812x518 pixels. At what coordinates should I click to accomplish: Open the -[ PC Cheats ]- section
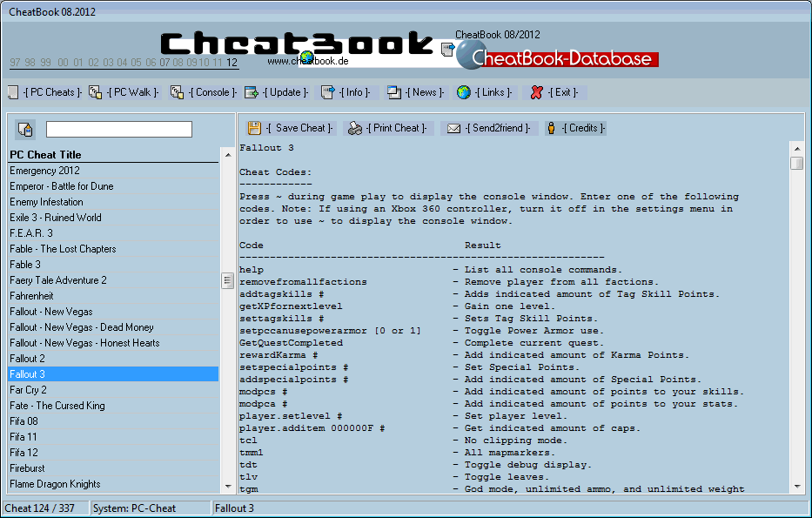52,93
